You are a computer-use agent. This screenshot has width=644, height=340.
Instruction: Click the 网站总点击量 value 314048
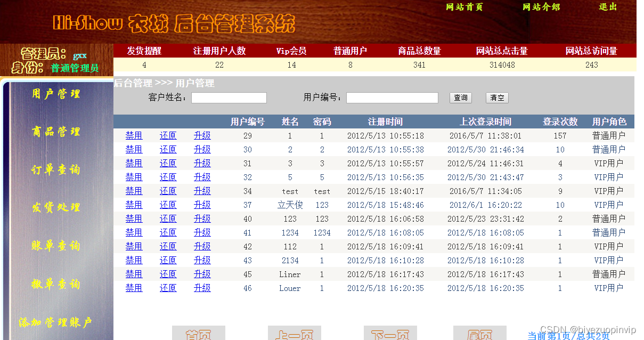click(502, 65)
